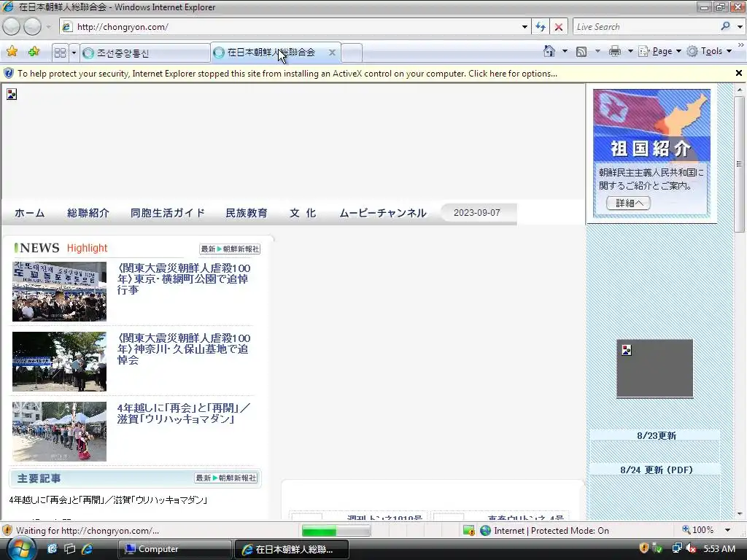Click 8/23更新 sidebar link
Screen dimensions: 747x560
click(x=656, y=436)
